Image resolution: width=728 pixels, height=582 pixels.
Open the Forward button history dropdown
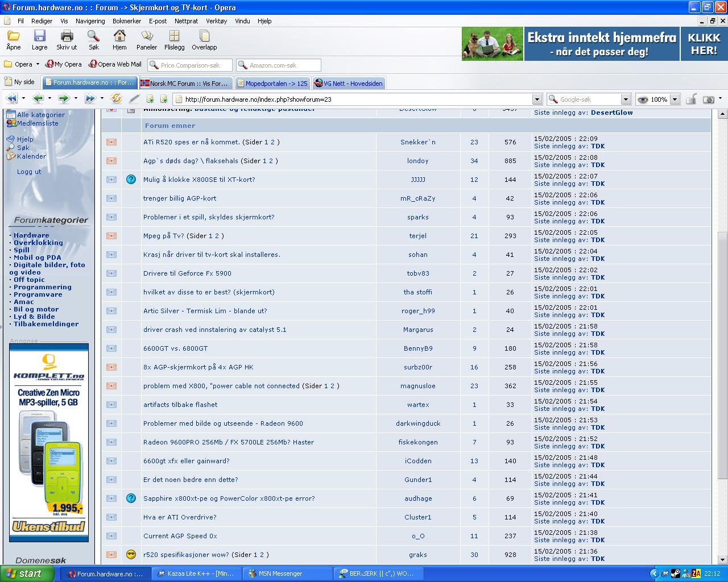pos(76,99)
